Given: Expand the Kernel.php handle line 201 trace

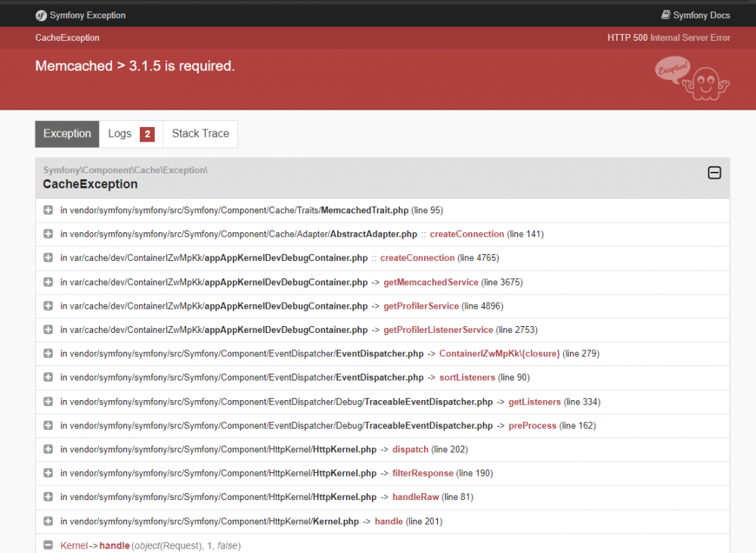Looking at the screenshot, I should (48, 521).
